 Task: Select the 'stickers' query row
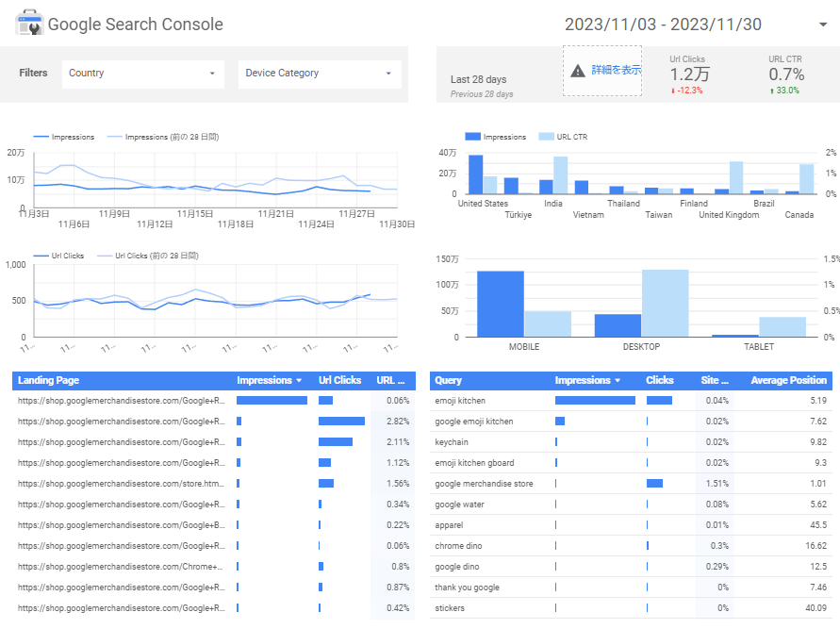click(x=631, y=608)
